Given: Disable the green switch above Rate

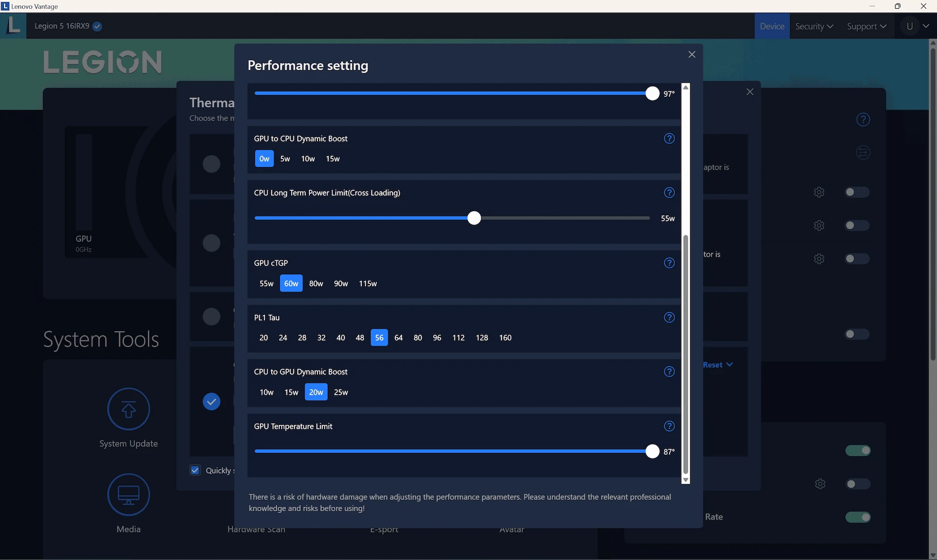Looking at the screenshot, I should click(x=858, y=451).
